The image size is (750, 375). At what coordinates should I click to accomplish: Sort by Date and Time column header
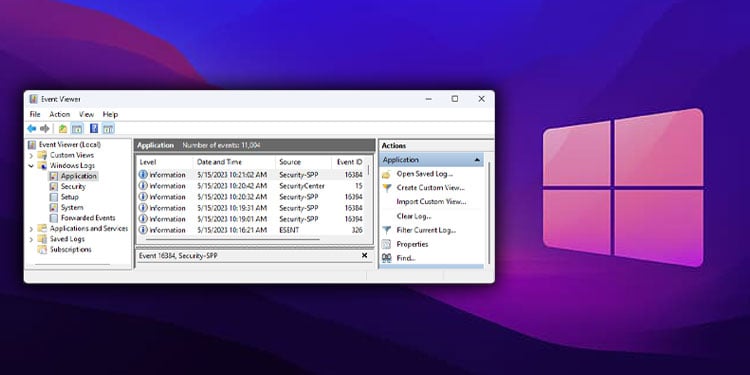(x=234, y=162)
